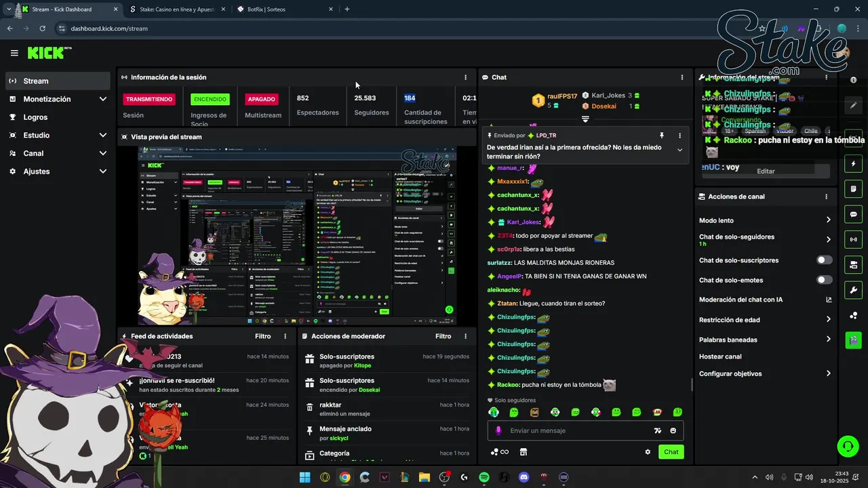Image resolution: width=868 pixels, height=488 pixels.
Task: Click the Kick logo in header
Action: [49, 53]
